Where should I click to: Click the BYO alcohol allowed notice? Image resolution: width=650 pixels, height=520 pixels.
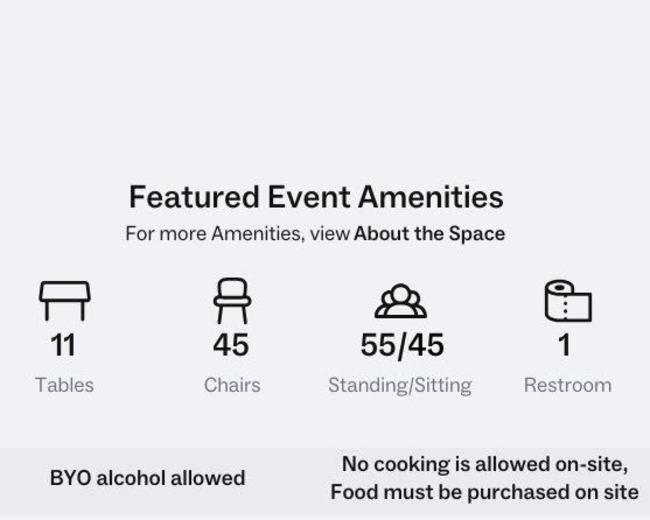point(148,478)
